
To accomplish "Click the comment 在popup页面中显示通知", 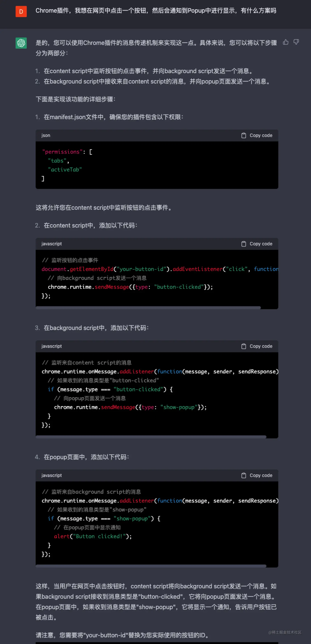I will (x=87, y=528).
